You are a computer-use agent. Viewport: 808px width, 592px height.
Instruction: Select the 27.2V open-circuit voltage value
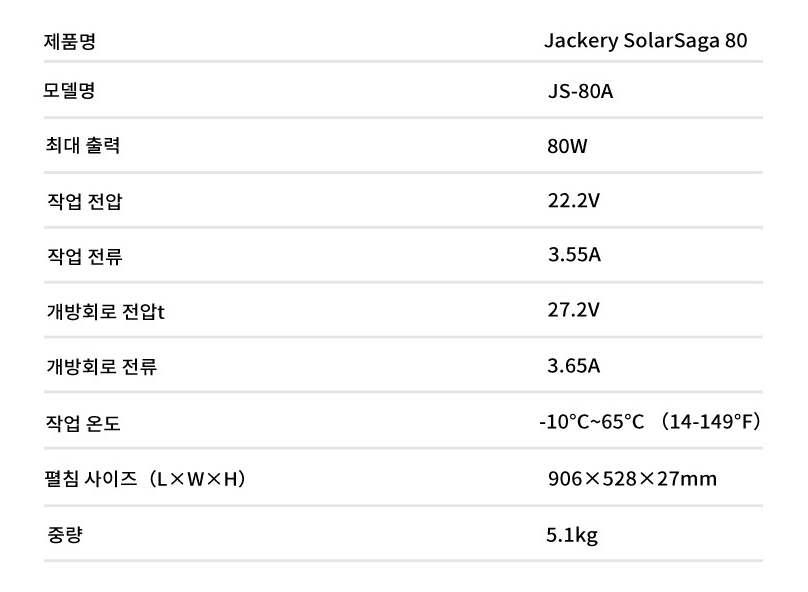(573, 310)
